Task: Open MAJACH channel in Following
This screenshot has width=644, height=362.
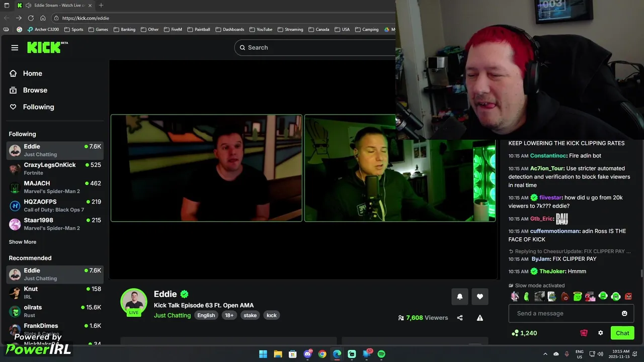Action: tap(55, 187)
